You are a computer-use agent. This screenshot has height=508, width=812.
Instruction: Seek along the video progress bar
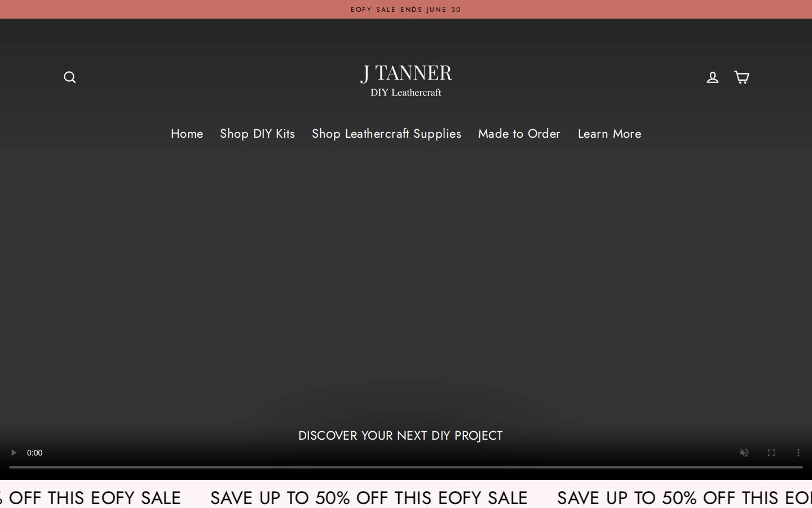point(406,467)
